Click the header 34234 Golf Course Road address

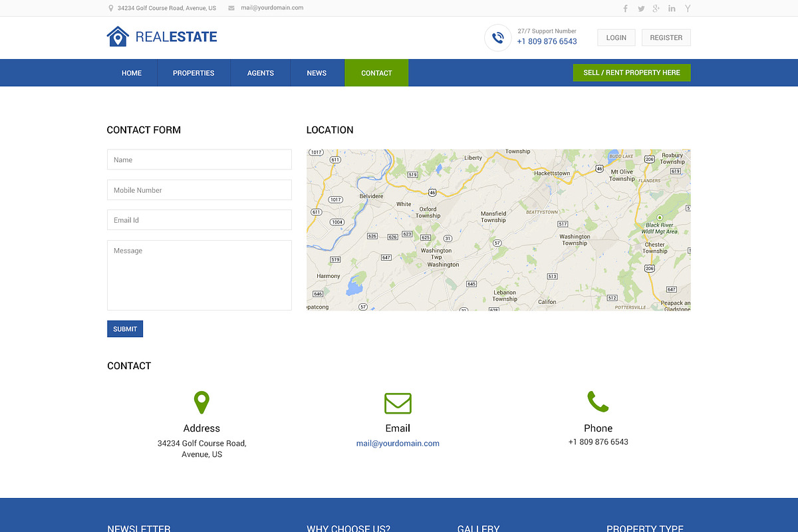166,9
